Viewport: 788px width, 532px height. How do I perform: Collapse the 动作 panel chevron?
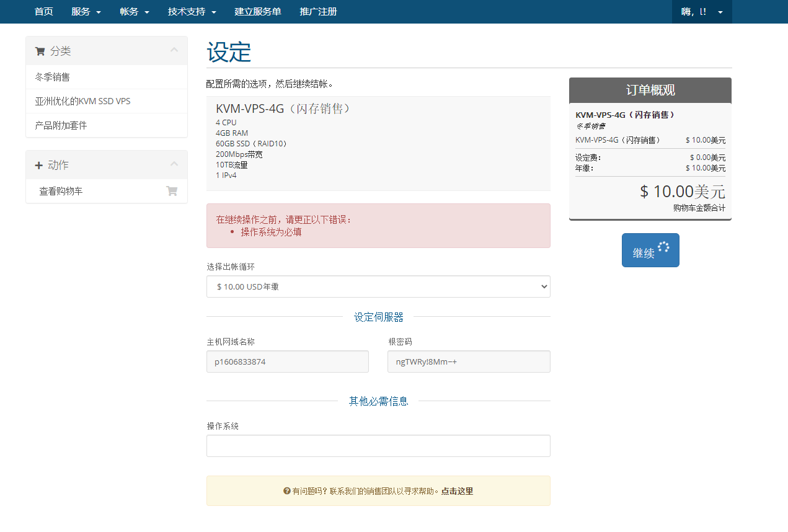[174, 164]
